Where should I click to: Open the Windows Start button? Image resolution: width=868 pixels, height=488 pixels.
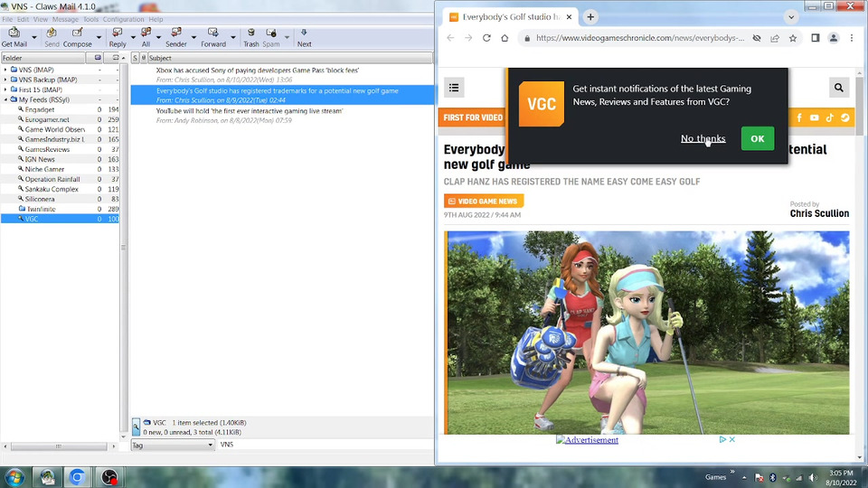point(14,477)
